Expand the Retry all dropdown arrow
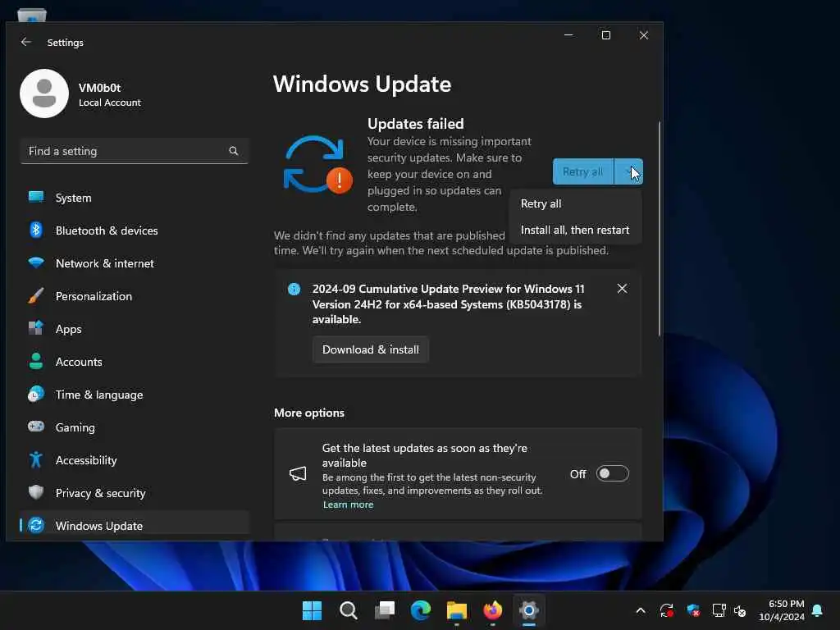 pyautogui.click(x=628, y=171)
